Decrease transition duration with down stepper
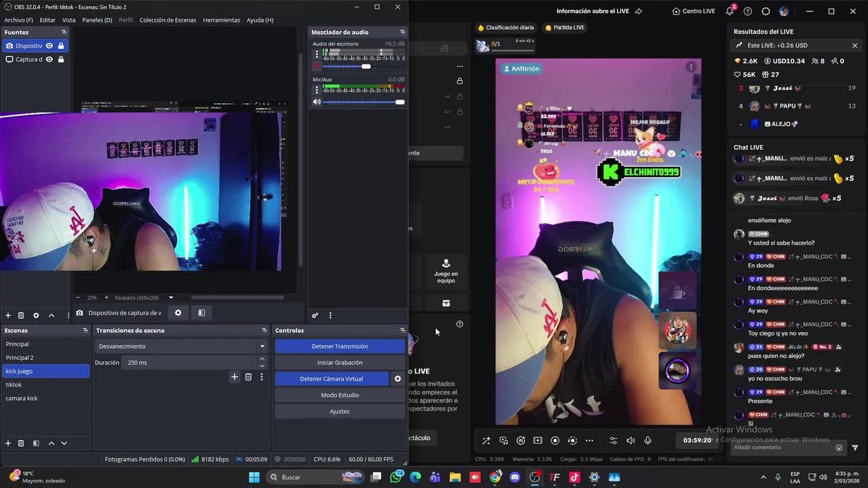The image size is (868, 488). tap(262, 365)
